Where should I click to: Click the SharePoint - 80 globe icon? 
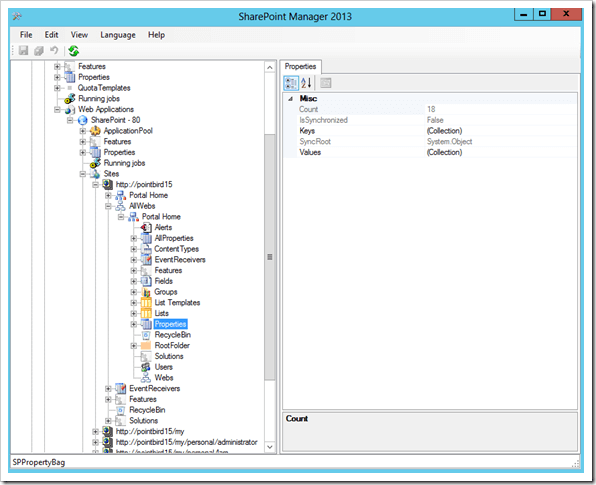click(x=82, y=120)
